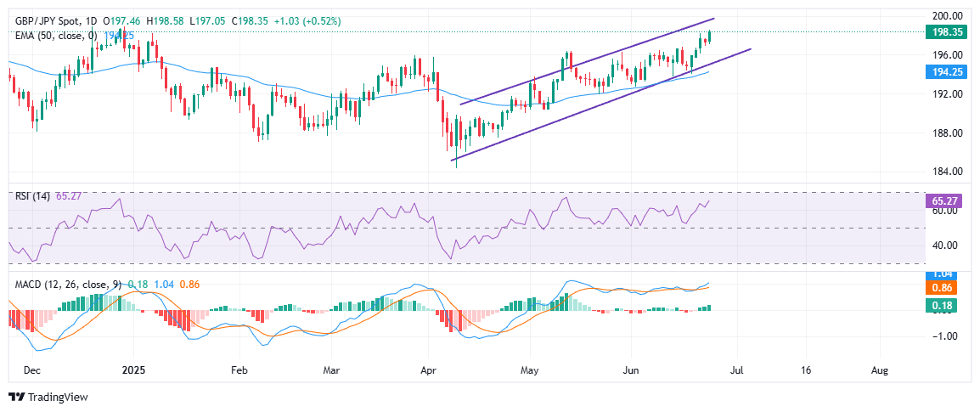The image size is (980, 412).
Task: Select the upper purple channel trendline
Action: [588, 60]
